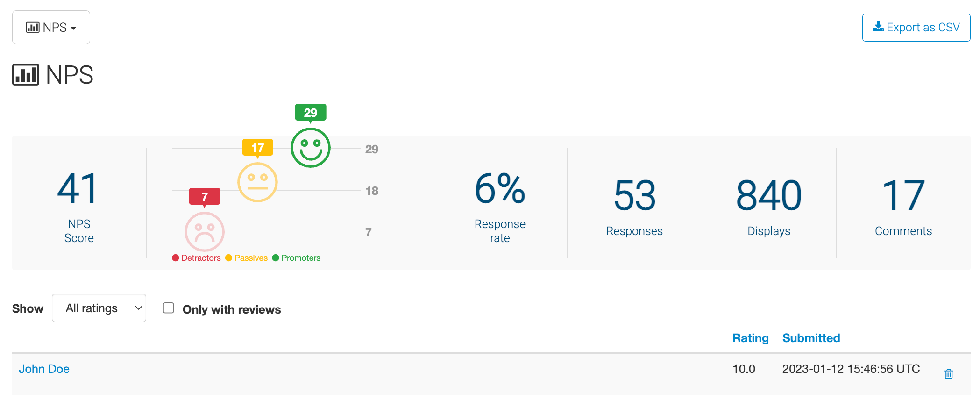
Task: Click the download icon in Export as CSV
Action: click(x=878, y=27)
